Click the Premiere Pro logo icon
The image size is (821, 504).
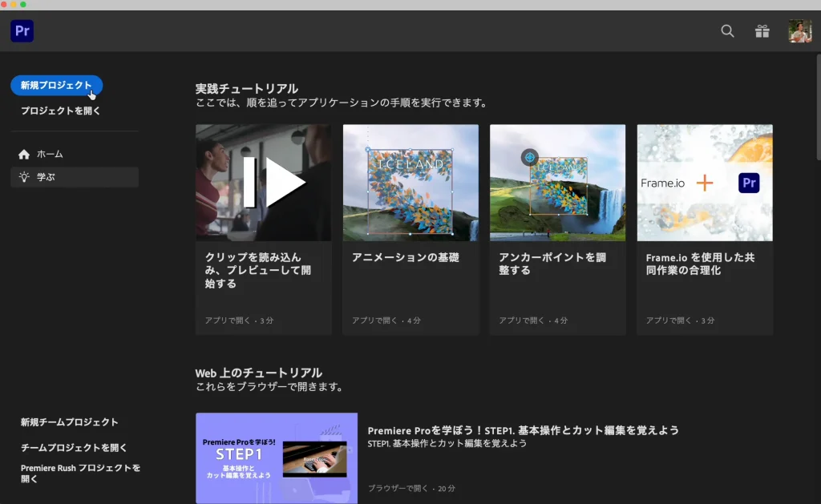[21, 30]
